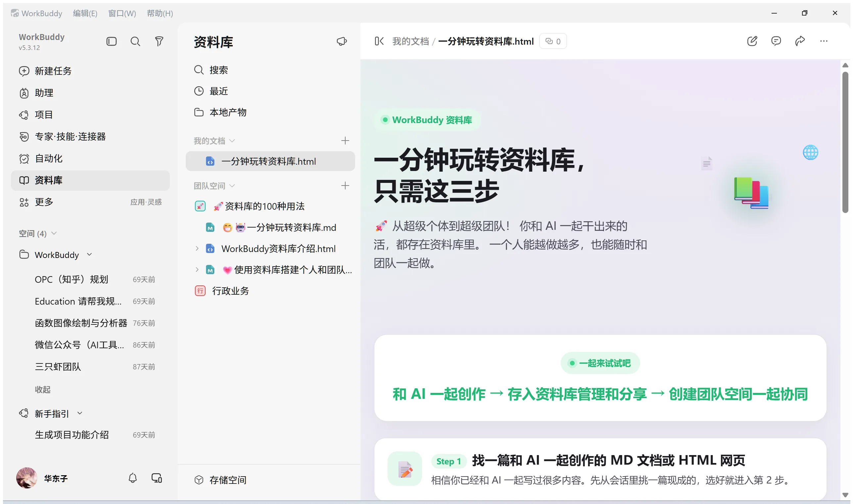854x504 pixels.
Task: Open the 本地产物 folder
Action: click(x=270, y=112)
